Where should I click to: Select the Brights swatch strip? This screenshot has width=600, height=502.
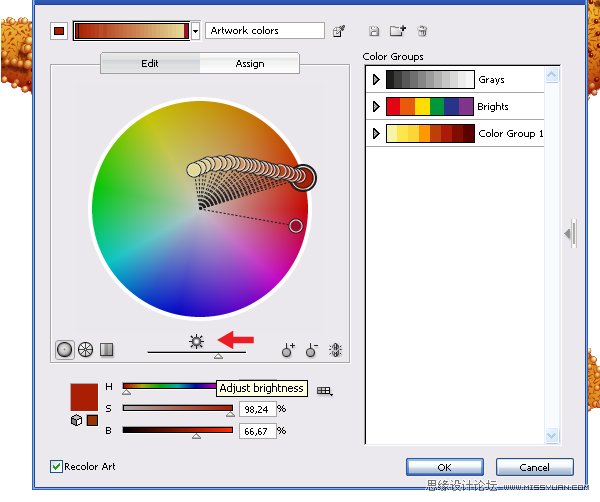coord(430,106)
